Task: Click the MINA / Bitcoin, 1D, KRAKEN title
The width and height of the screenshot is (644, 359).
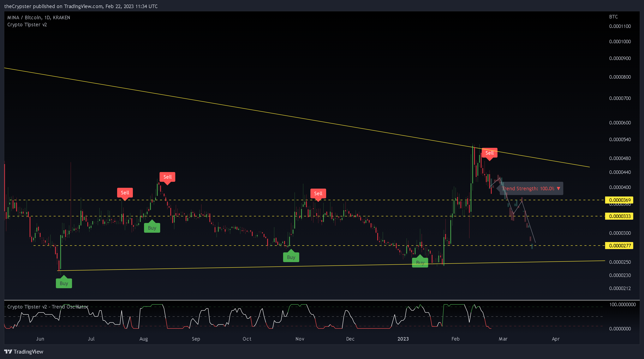Action: 38,18
